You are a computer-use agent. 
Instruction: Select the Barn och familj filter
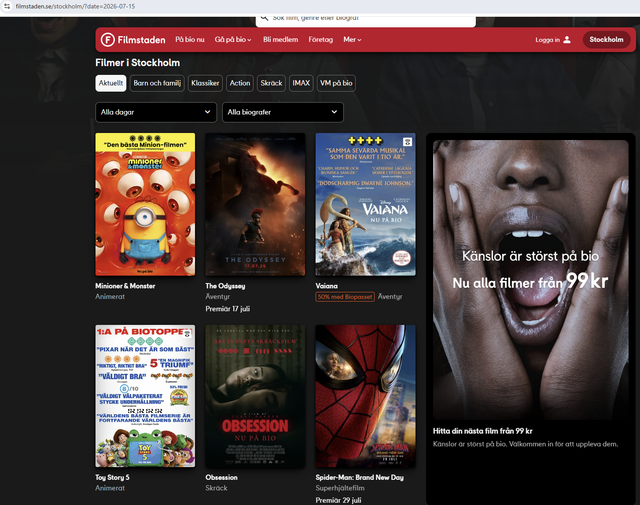pyautogui.click(x=157, y=83)
